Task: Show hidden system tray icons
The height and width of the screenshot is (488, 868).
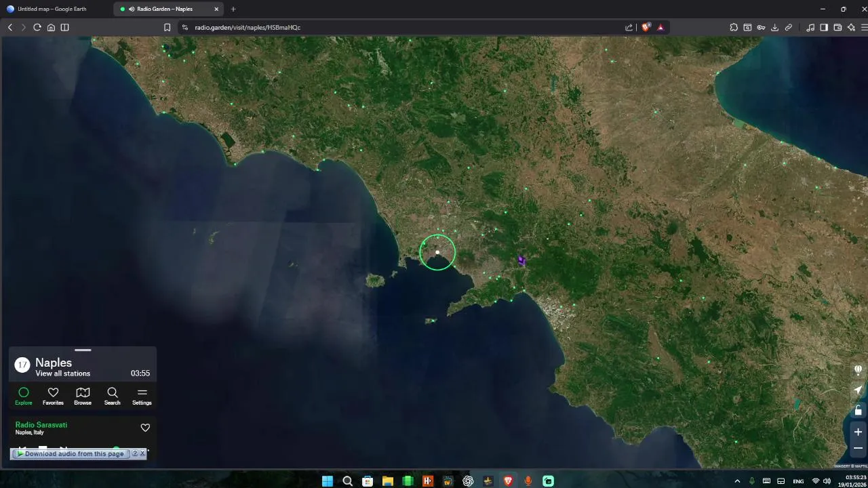Action: pyautogui.click(x=737, y=481)
